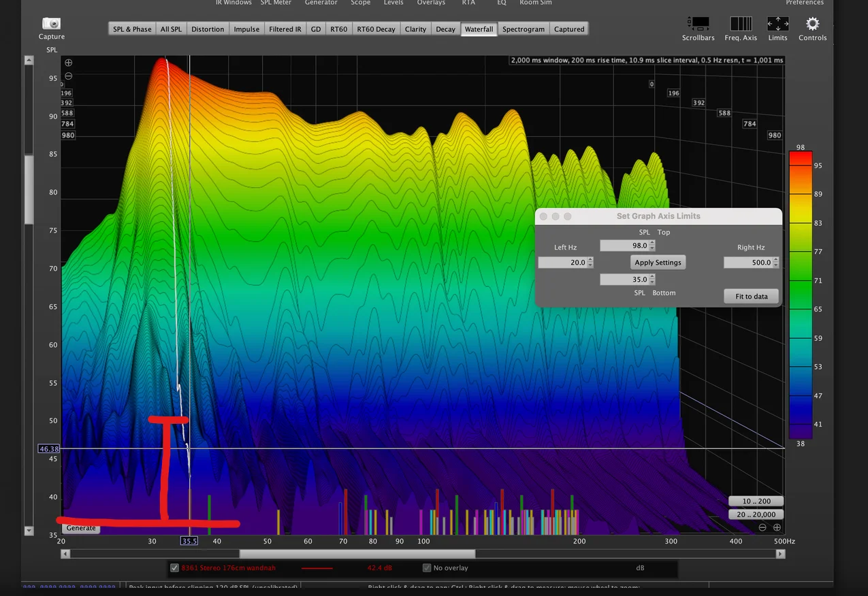Decrease Right Hz value with stepper down arrow
Viewport: 868px width, 596px height.
775,265
